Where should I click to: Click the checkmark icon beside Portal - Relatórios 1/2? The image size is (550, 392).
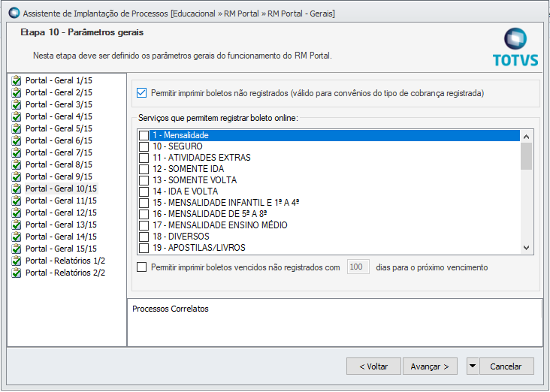click(16, 261)
